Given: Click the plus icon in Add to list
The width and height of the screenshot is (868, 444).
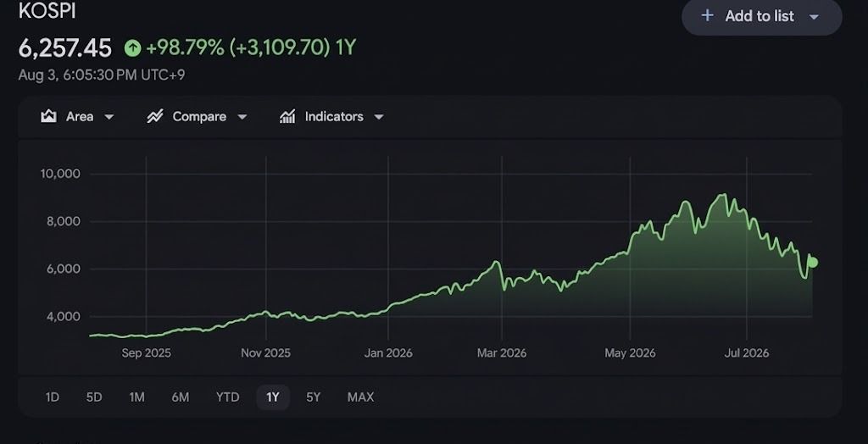Looking at the screenshot, I should (707, 15).
